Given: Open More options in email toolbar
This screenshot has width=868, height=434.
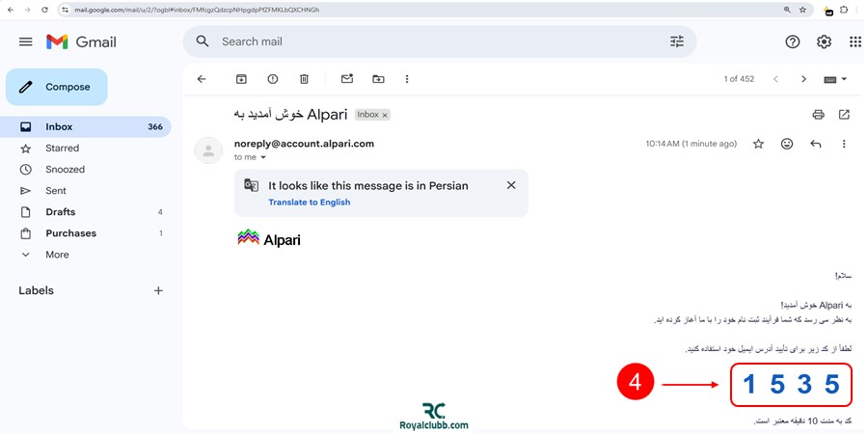Looking at the screenshot, I should click(x=407, y=79).
